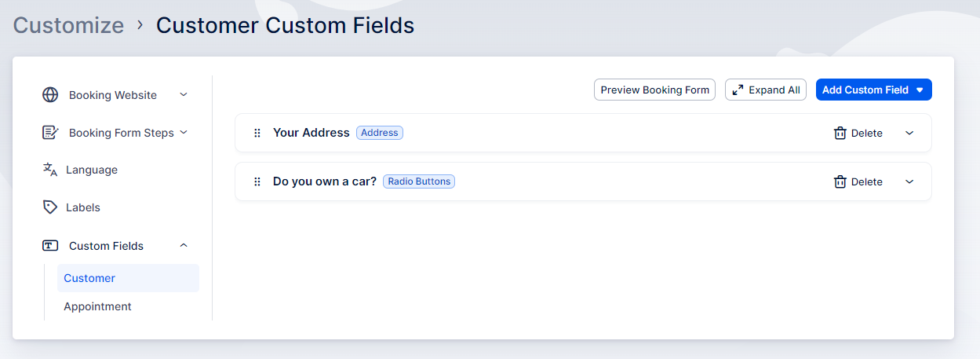Expand the Do you own a car field
Viewport: 980px width, 359px height.
[x=909, y=182]
